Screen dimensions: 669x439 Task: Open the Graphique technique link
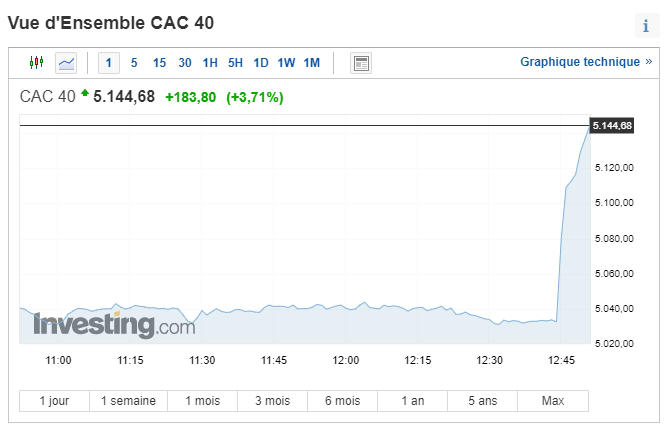(586, 62)
